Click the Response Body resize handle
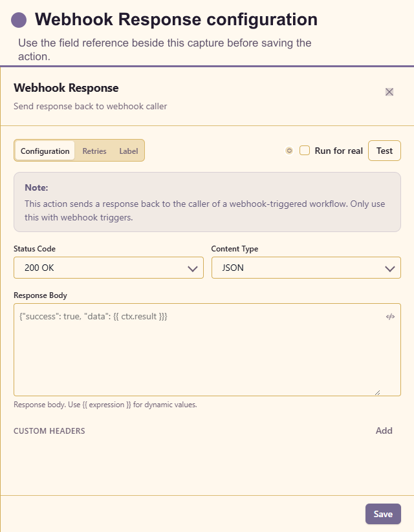This screenshot has height=532, width=414. point(377,392)
